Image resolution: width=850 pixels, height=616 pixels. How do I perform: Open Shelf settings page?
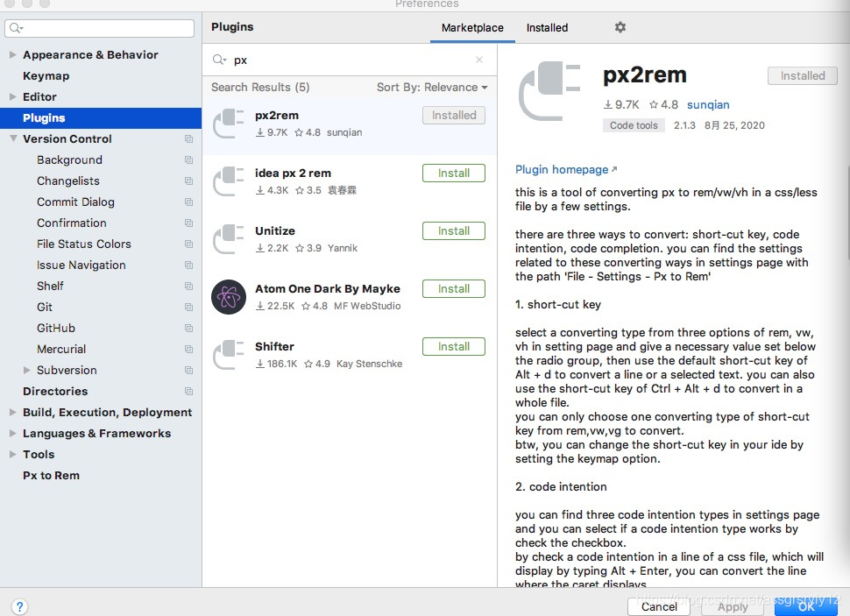click(x=50, y=286)
